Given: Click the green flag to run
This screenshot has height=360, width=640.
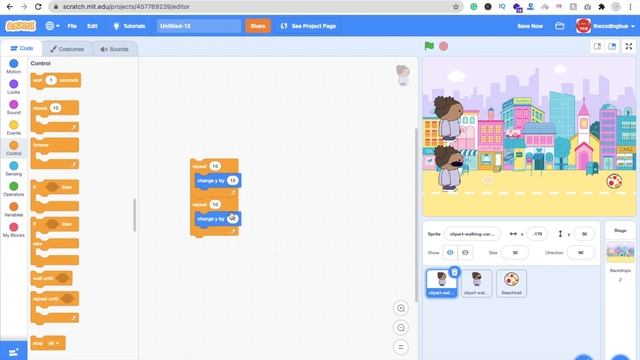Looking at the screenshot, I should (429, 46).
